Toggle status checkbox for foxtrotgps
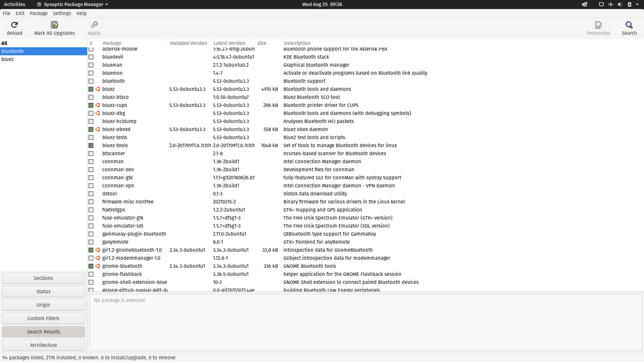 point(91,210)
